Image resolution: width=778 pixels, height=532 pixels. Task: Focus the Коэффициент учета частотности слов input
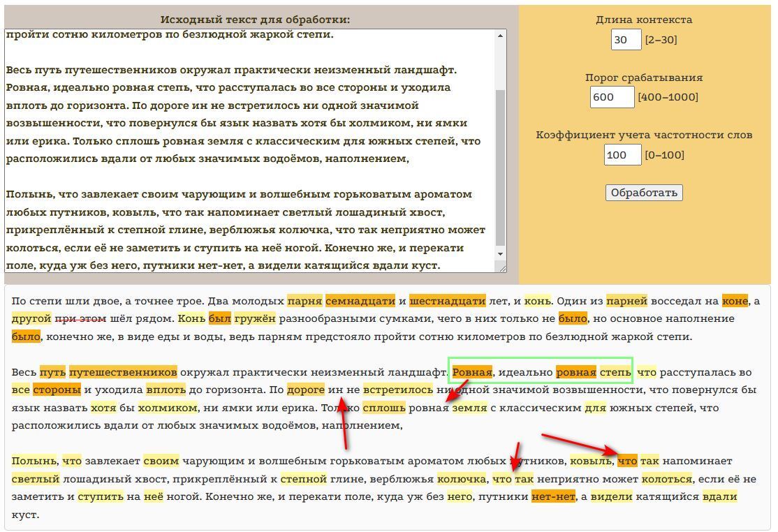(x=623, y=155)
